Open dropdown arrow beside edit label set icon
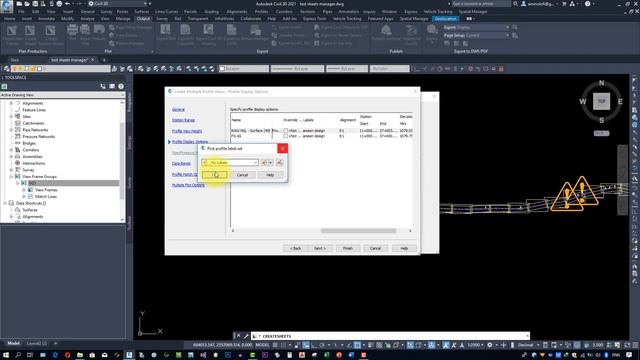Image resolution: width=640 pixels, height=360 pixels. tap(271, 162)
